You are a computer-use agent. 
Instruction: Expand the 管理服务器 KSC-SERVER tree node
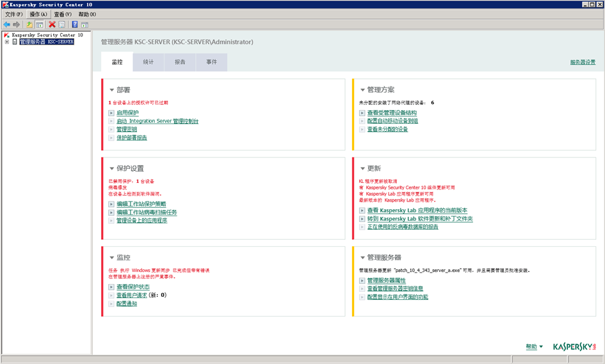[x=7, y=42]
